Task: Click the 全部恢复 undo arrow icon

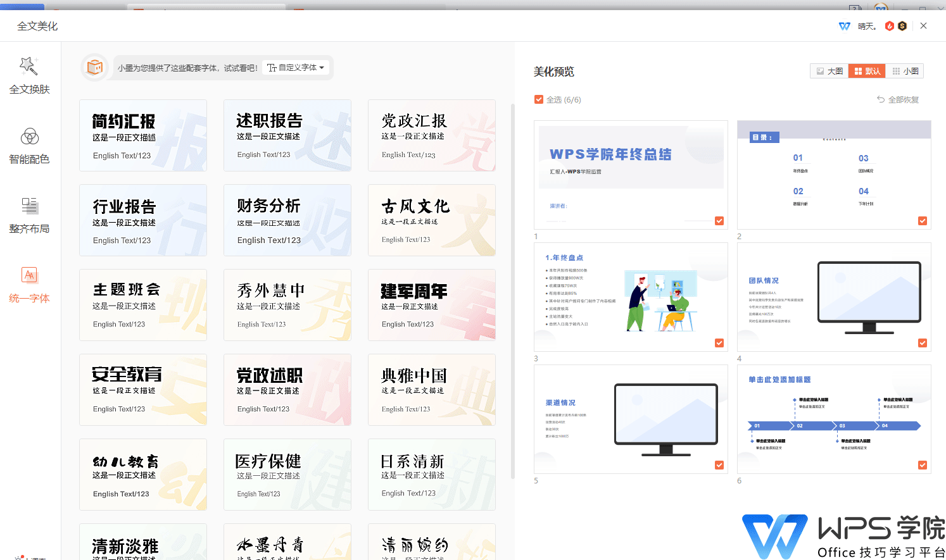Action: 881,99
